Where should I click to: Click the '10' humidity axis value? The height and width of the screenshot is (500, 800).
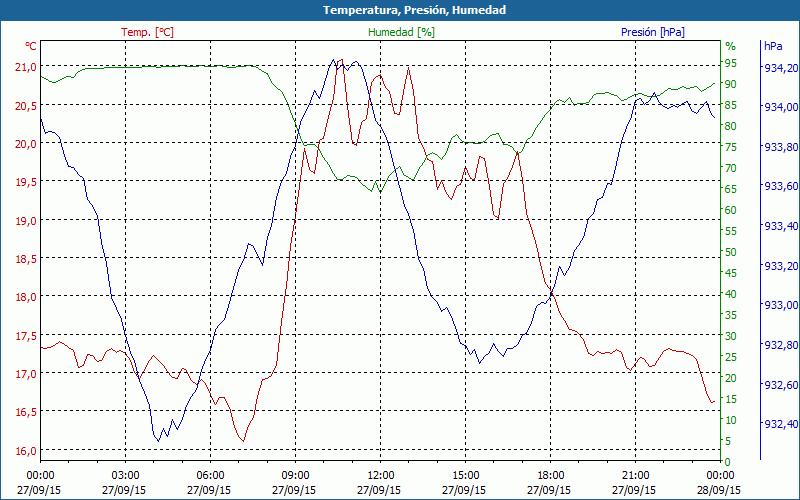click(731, 420)
